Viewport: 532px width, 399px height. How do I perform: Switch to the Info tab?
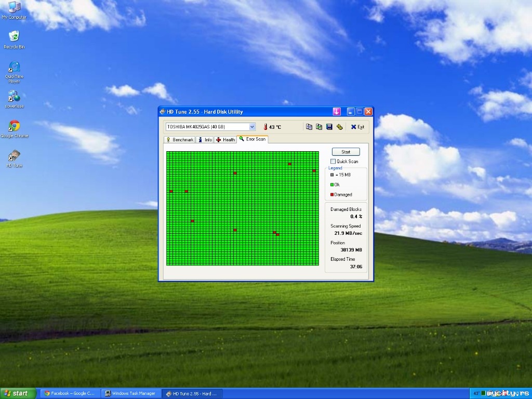pos(205,140)
